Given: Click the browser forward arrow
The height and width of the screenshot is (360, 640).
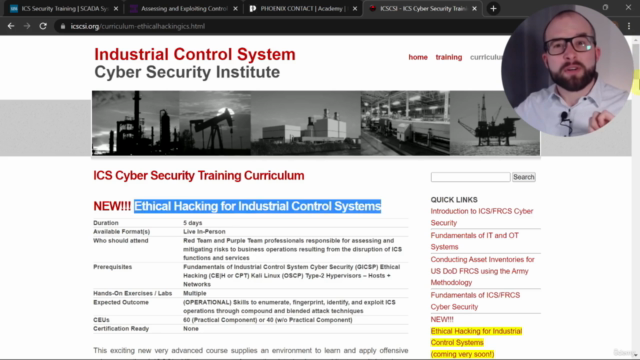Looking at the screenshot, I should (x=27, y=26).
